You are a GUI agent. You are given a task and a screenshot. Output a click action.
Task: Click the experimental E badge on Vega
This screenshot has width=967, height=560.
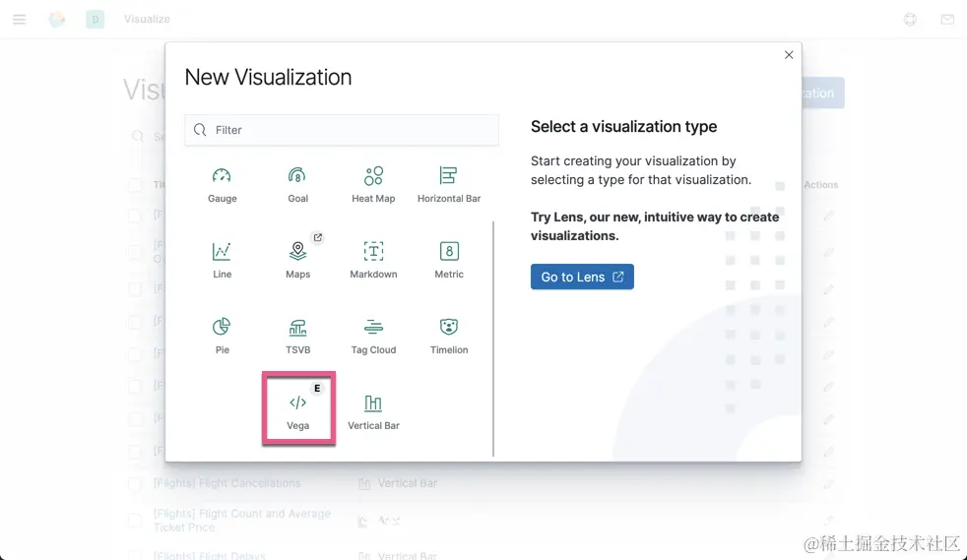click(x=317, y=388)
